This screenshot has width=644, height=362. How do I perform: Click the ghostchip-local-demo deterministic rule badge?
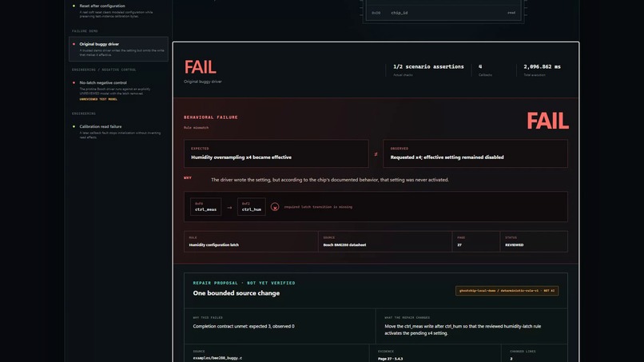pos(507,291)
